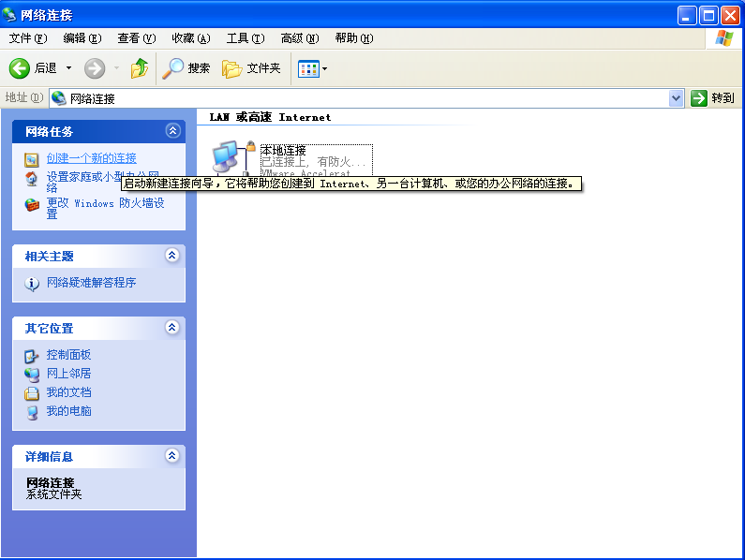Screen dimensions: 745x560
Task: Open the Views icon dropdown
Action: pos(312,69)
